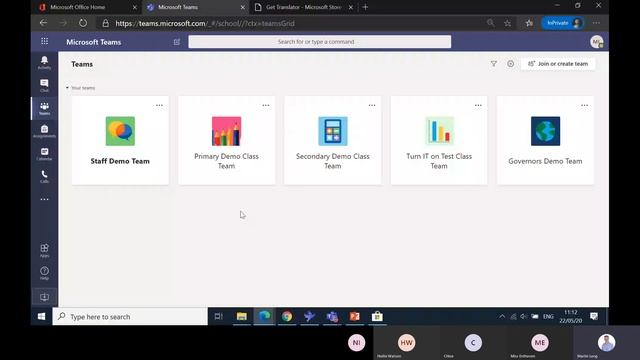Select participant HW avatar in meeting strip
The image size is (640, 360).
click(x=407, y=343)
